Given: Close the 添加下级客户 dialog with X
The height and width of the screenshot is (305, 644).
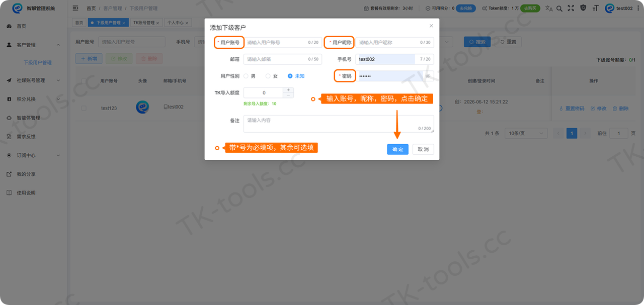Looking at the screenshot, I should pos(431,26).
